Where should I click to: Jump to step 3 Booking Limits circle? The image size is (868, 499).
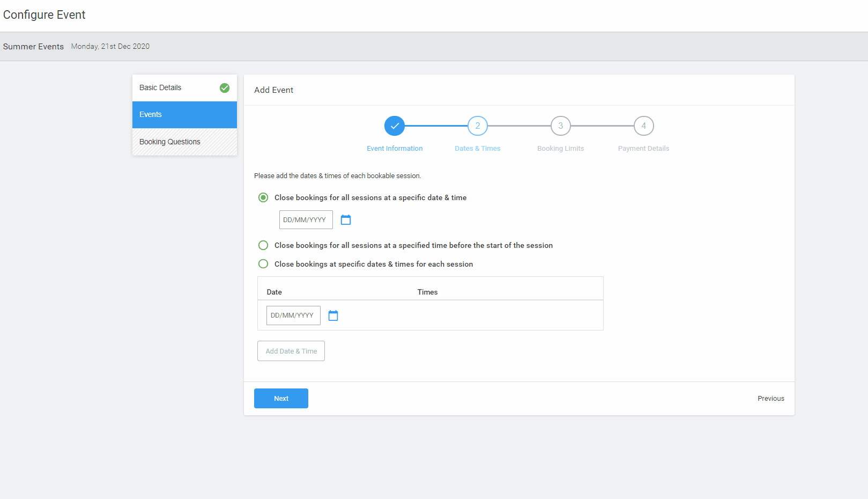[561, 126]
